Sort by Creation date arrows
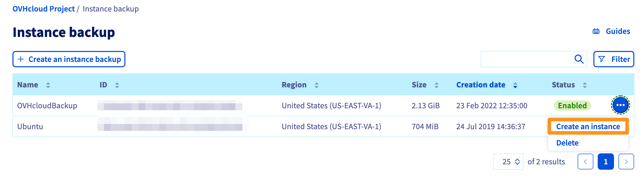644x186 pixels. [x=515, y=85]
